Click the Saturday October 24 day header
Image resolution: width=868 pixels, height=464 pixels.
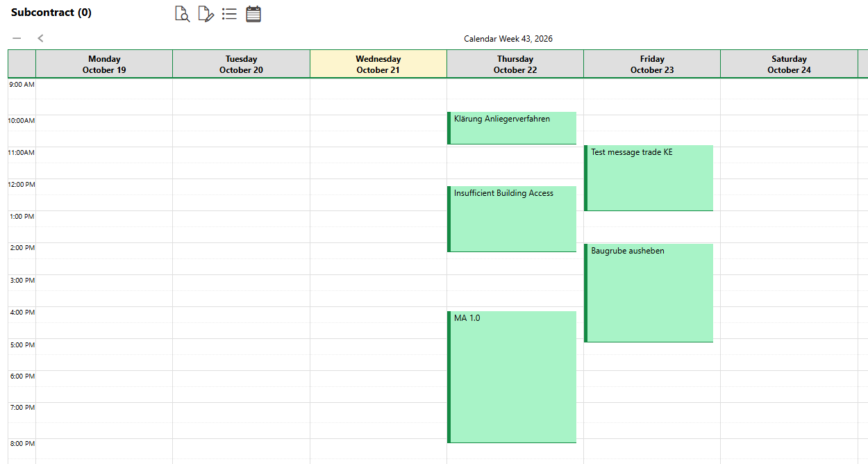pyautogui.click(x=789, y=64)
